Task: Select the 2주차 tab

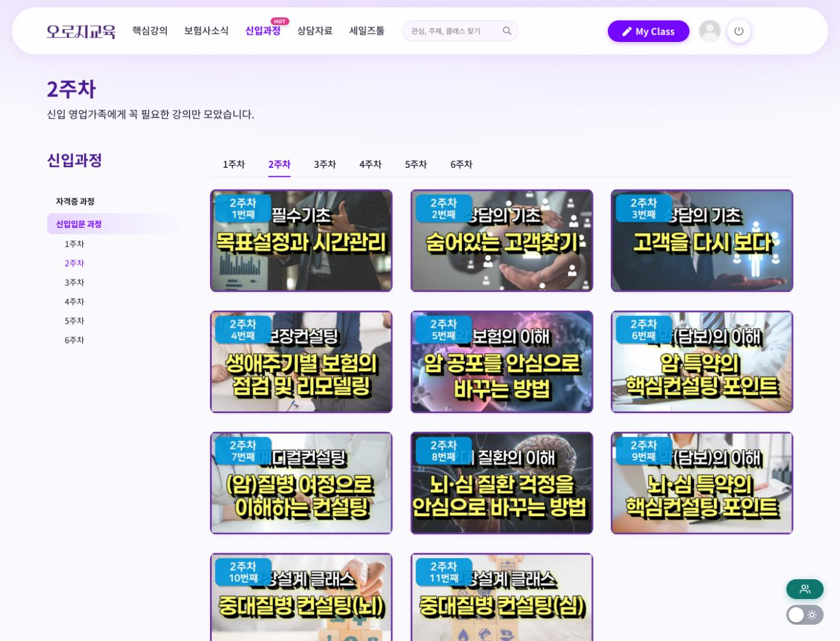Action: point(279,164)
